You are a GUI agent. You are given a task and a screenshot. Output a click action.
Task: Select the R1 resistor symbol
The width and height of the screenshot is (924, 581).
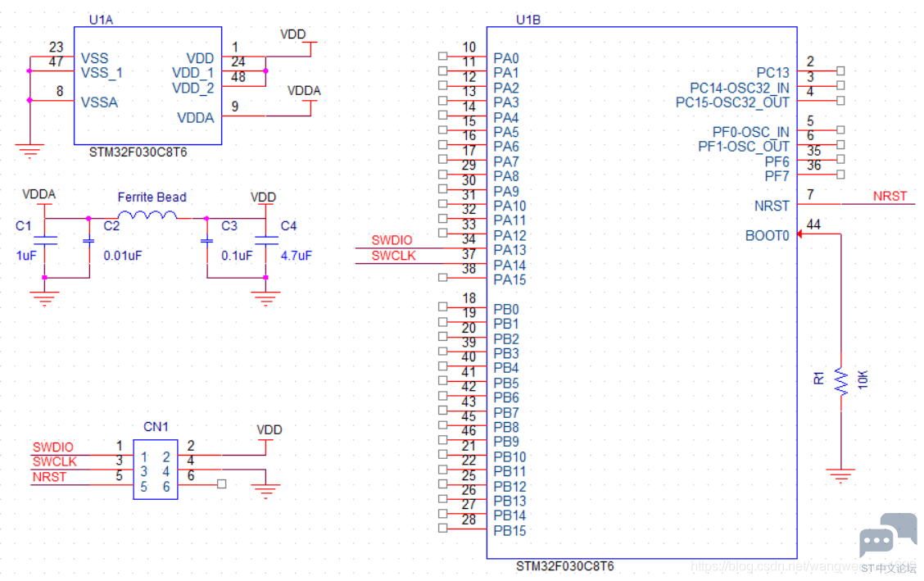[841, 381]
